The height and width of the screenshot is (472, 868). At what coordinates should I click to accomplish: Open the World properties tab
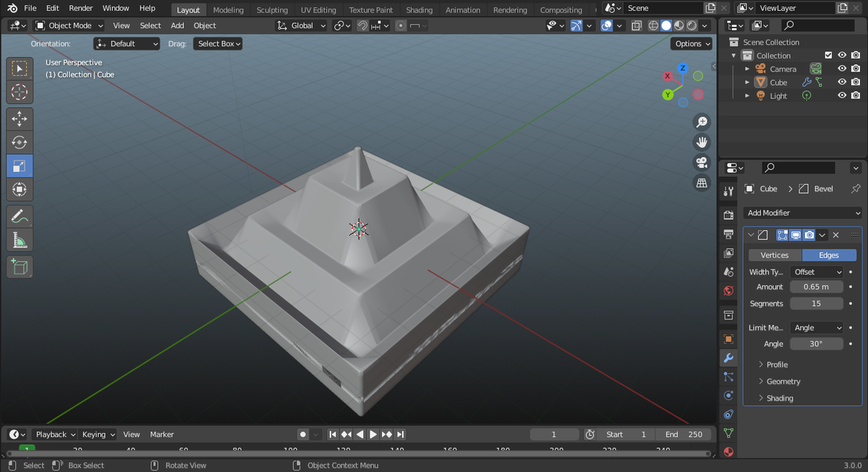pos(728,290)
